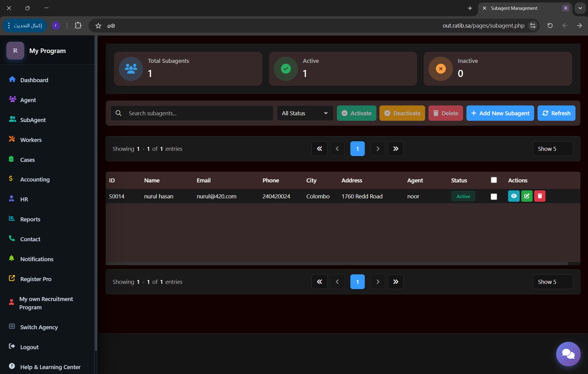Open the chat bubble widget
Viewport: 588px width, 374px height.
coord(568,354)
